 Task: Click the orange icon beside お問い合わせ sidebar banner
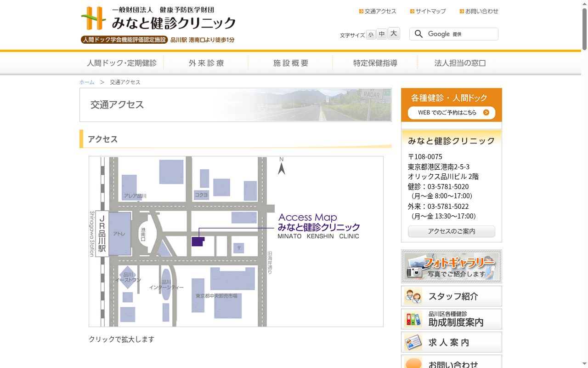(x=413, y=363)
